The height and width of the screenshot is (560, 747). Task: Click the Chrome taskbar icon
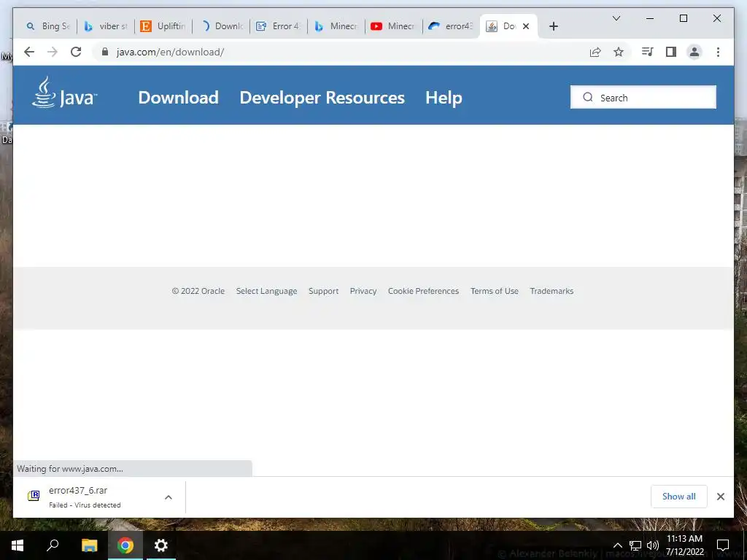(x=125, y=545)
